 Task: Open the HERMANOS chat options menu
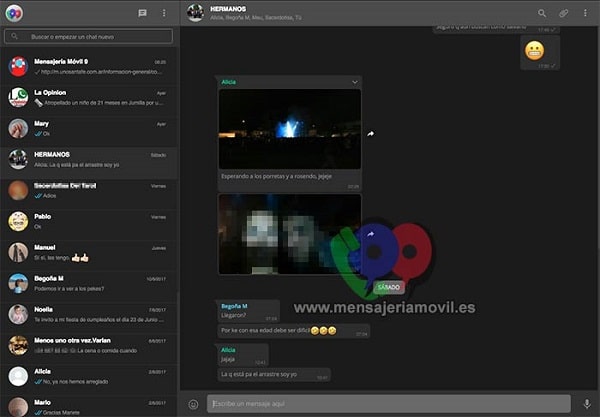point(585,13)
